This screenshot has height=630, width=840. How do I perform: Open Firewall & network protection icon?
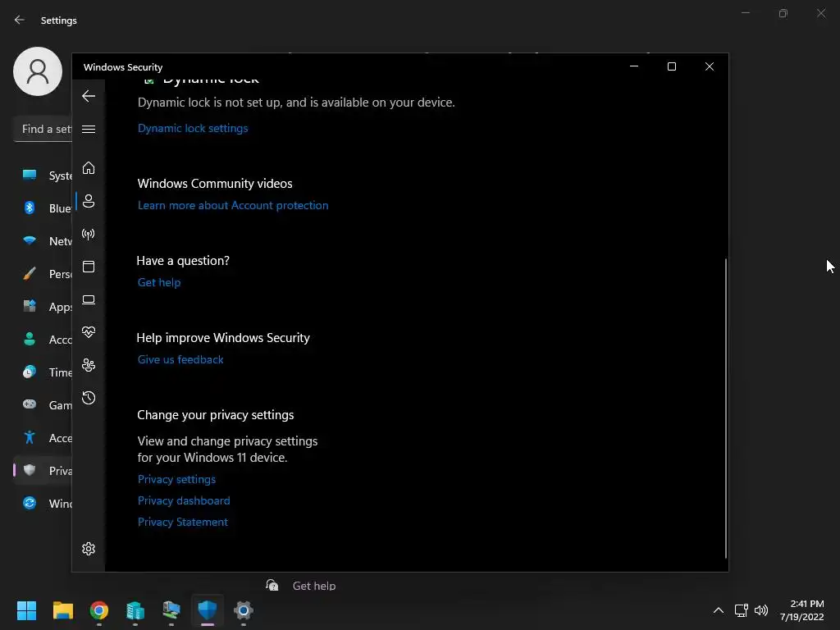89,234
